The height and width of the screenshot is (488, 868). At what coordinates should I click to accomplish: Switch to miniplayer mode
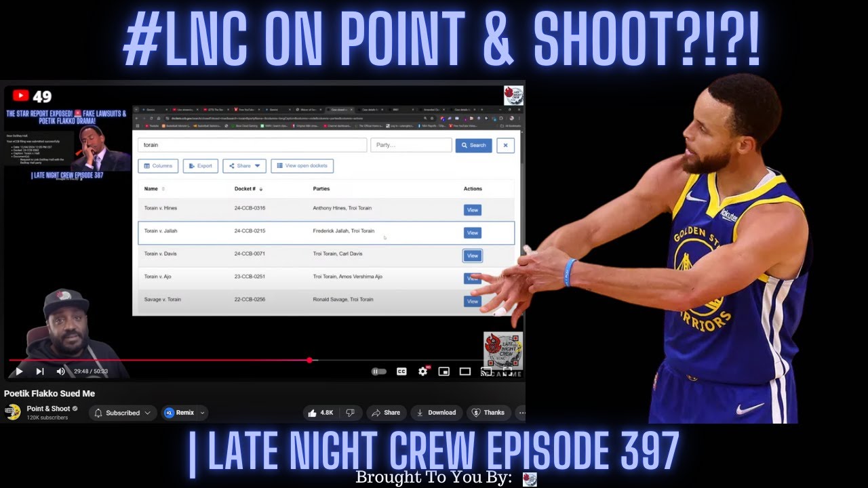pos(444,371)
